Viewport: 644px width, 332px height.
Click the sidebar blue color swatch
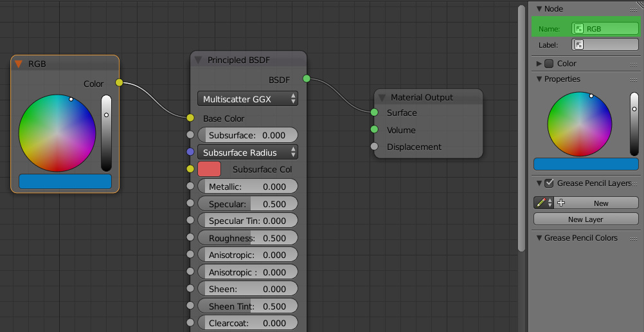[586, 164]
